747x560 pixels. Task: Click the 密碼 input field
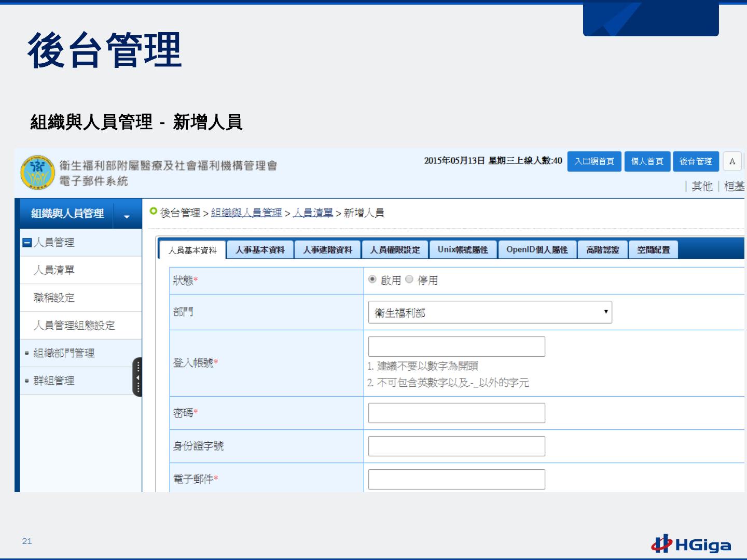pos(457,413)
